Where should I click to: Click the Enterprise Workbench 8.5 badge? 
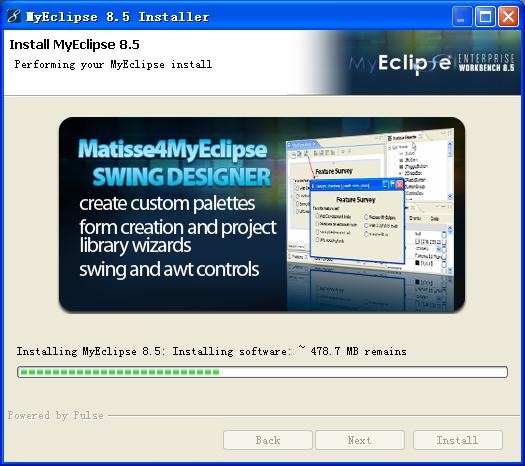(x=486, y=63)
